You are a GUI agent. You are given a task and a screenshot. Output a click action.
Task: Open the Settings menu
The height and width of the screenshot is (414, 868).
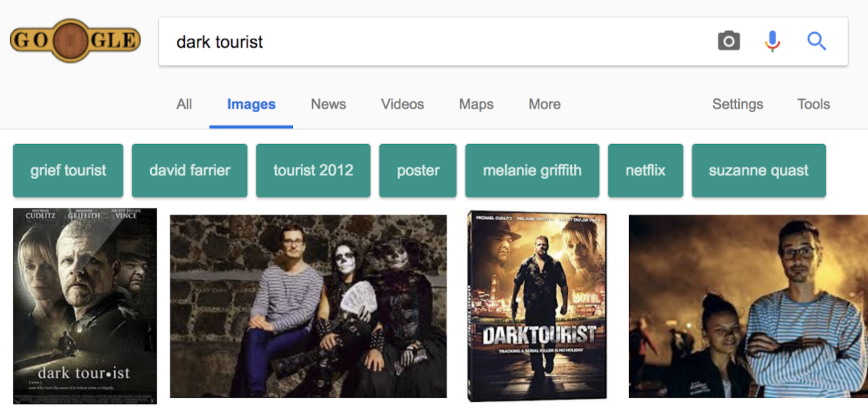(738, 105)
